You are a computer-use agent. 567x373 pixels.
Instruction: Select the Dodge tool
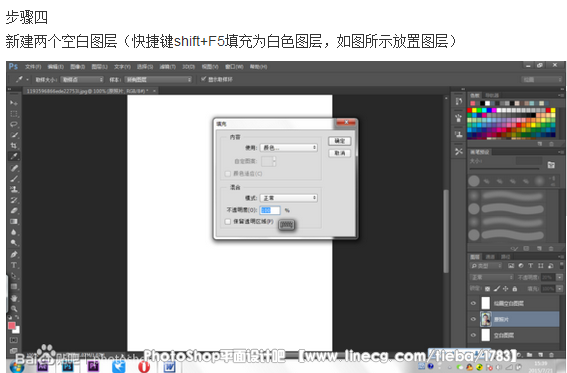[x=14, y=243]
